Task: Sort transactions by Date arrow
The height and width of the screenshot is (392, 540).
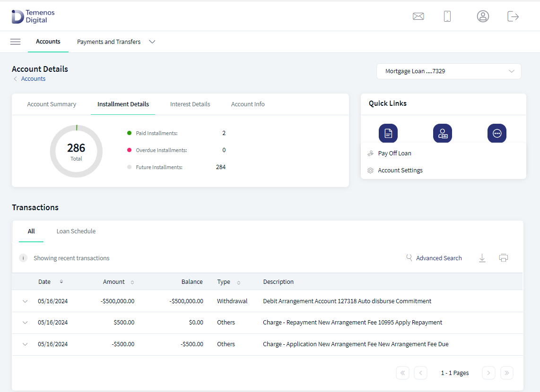Action: pyautogui.click(x=61, y=281)
